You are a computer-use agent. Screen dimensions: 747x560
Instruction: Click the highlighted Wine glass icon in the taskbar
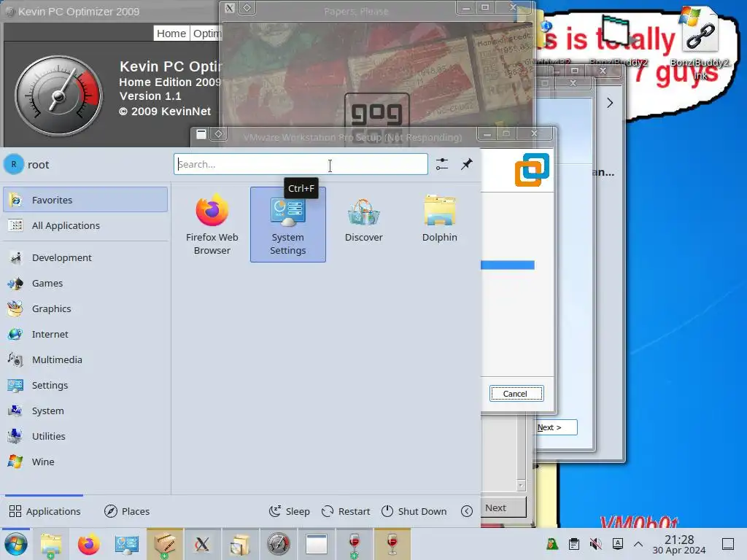(x=392, y=544)
